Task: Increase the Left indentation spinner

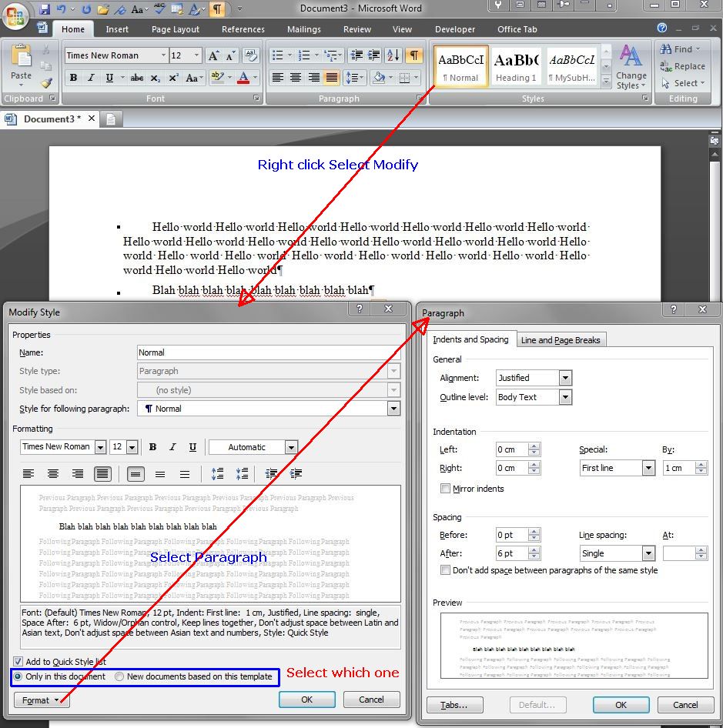Action: click(534, 446)
